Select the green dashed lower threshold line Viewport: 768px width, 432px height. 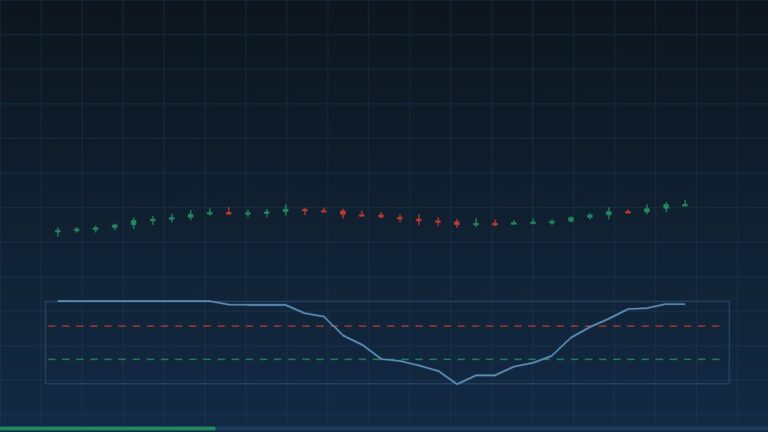pyautogui.click(x=384, y=359)
